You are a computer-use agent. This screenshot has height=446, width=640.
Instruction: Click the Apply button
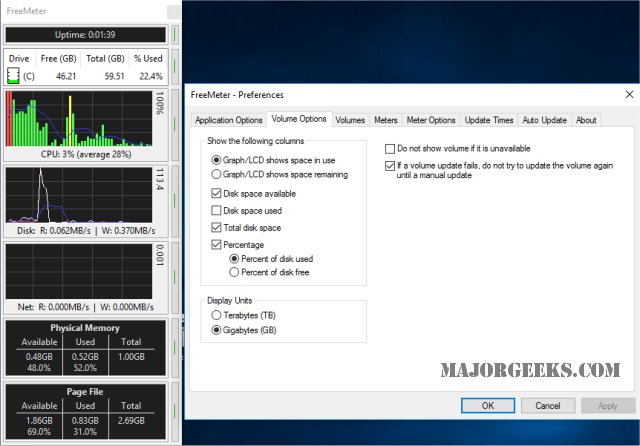coord(608,406)
